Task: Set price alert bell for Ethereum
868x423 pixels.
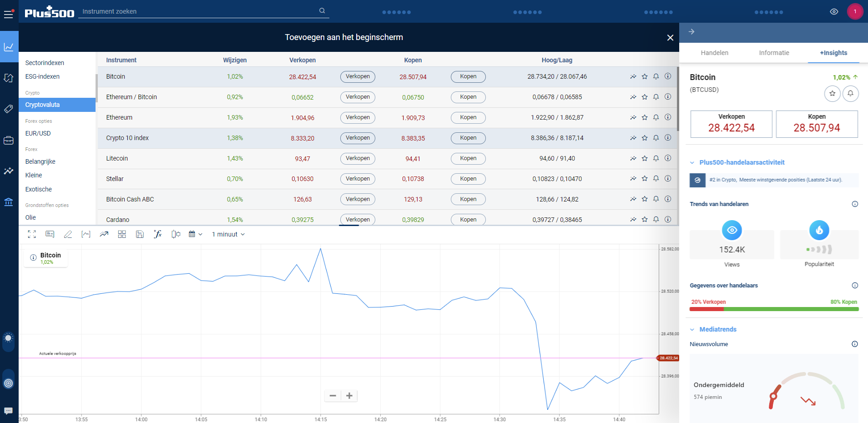Action: tap(656, 117)
